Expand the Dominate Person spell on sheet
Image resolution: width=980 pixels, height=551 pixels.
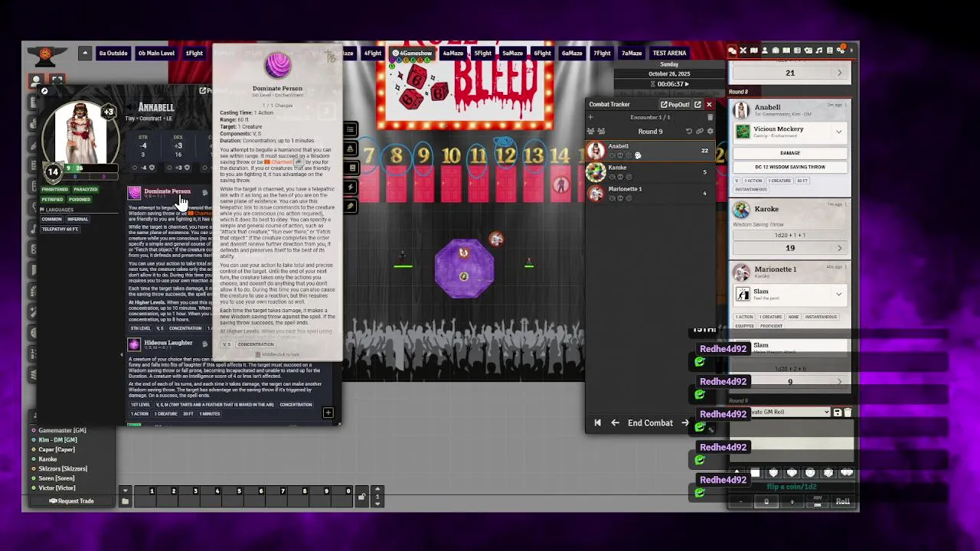(167, 191)
